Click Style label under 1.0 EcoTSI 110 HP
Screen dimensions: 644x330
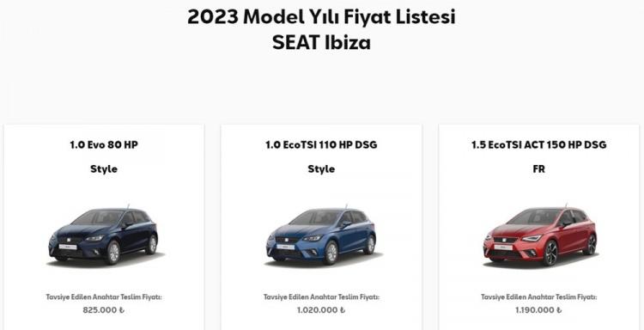pyautogui.click(x=321, y=169)
